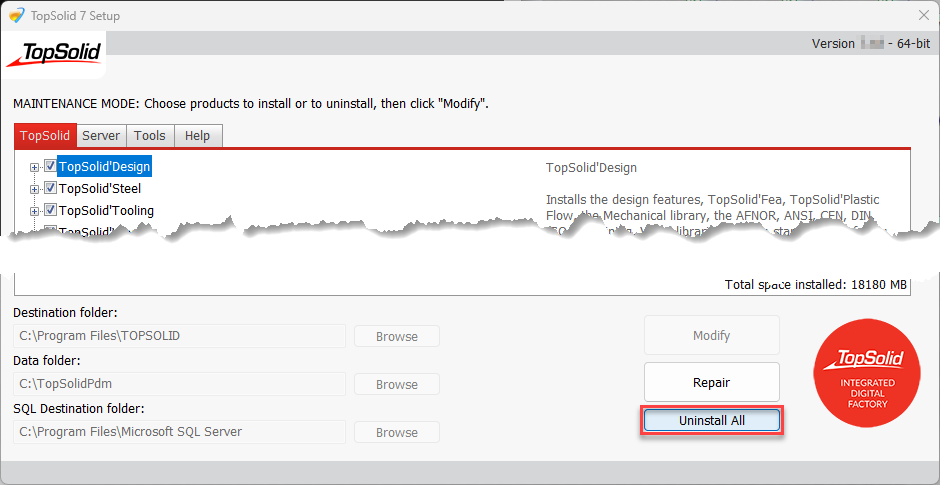Click Browse next to Destination folder
Viewport: 940px width, 485px height.
point(397,336)
